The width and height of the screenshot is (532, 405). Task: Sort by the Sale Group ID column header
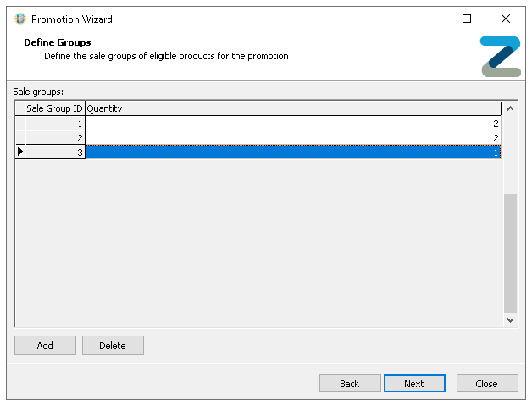click(x=55, y=108)
